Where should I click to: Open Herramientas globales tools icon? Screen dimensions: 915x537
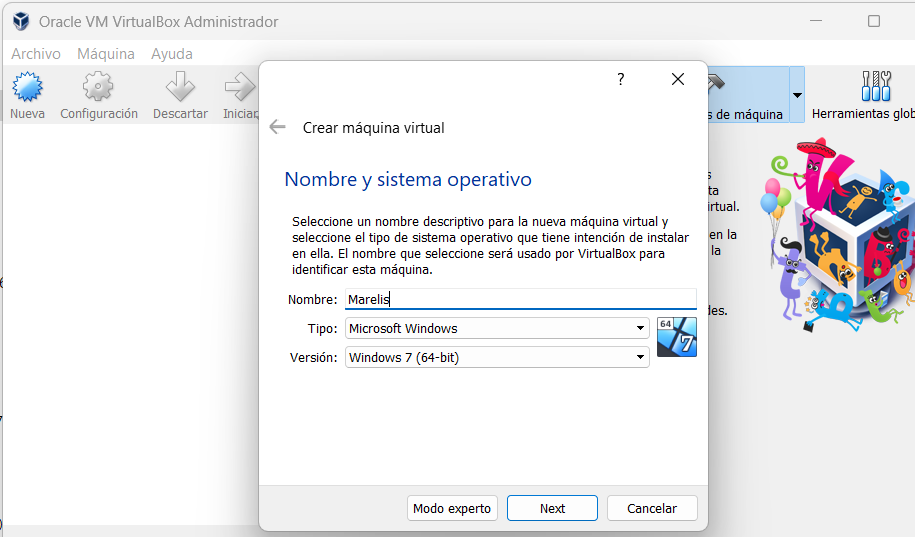pyautogui.click(x=876, y=86)
